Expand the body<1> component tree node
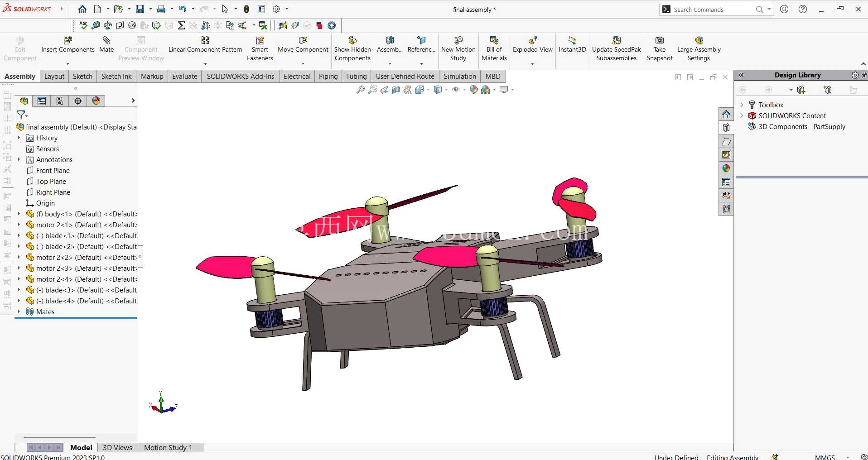868x460 pixels. [x=19, y=214]
